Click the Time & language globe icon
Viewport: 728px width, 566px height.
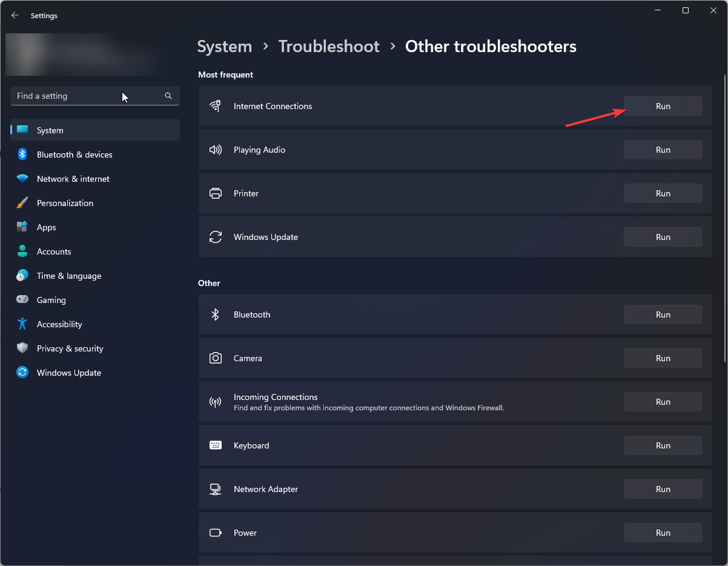pyautogui.click(x=22, y=276)
